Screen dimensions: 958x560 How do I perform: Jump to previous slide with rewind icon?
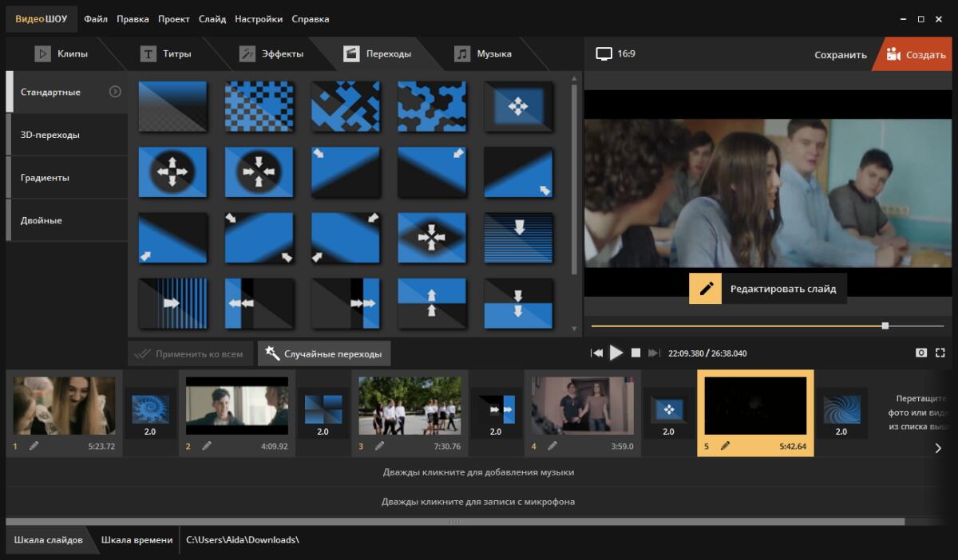click(596, 353)
